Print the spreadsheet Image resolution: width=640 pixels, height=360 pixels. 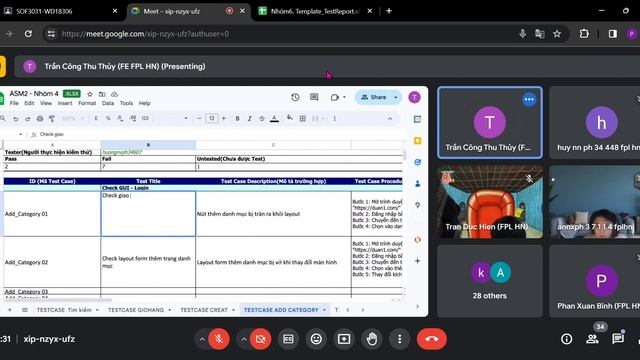[40, 119]
